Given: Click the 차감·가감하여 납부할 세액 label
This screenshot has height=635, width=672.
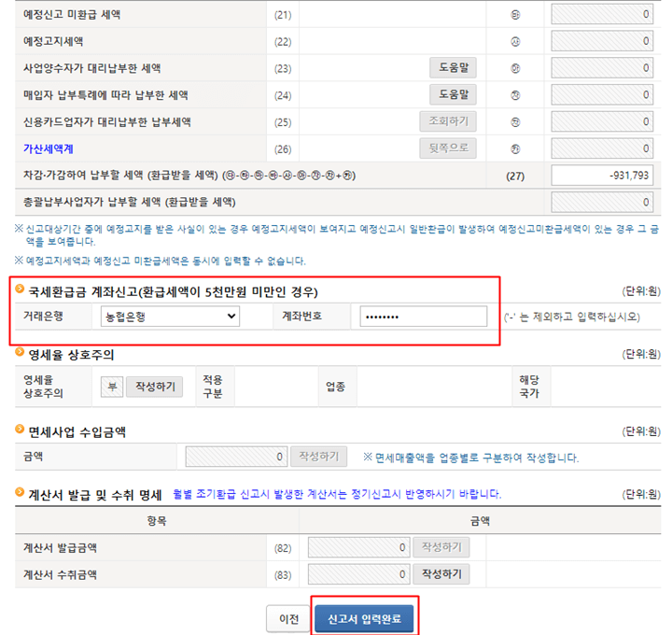Looking at the screenshot, I should coord(189,176).
